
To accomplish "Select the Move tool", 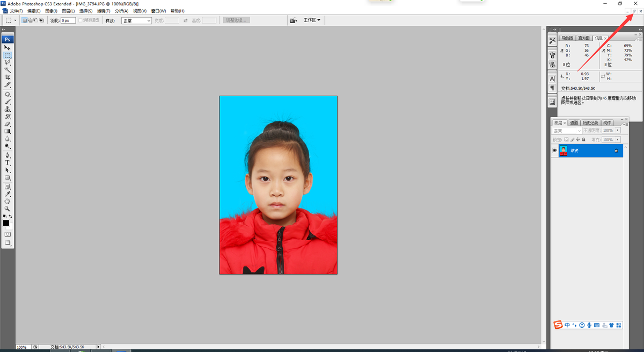I will [8, 48].
